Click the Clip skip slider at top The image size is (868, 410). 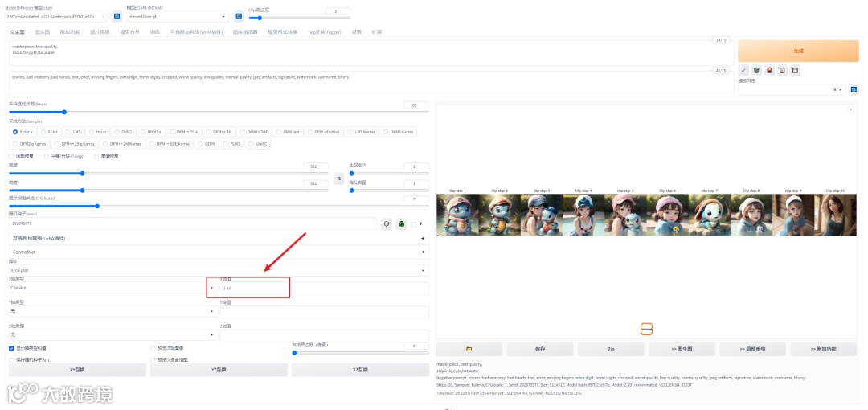(299, 18)
